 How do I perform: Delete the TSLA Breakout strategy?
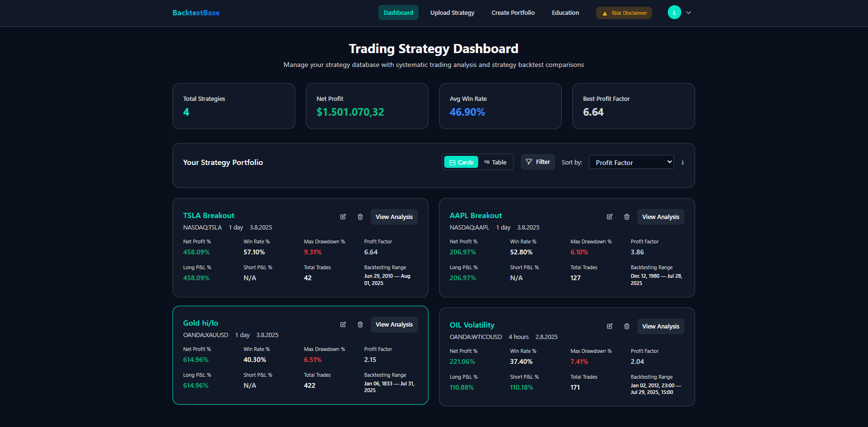tap(360, 217)
